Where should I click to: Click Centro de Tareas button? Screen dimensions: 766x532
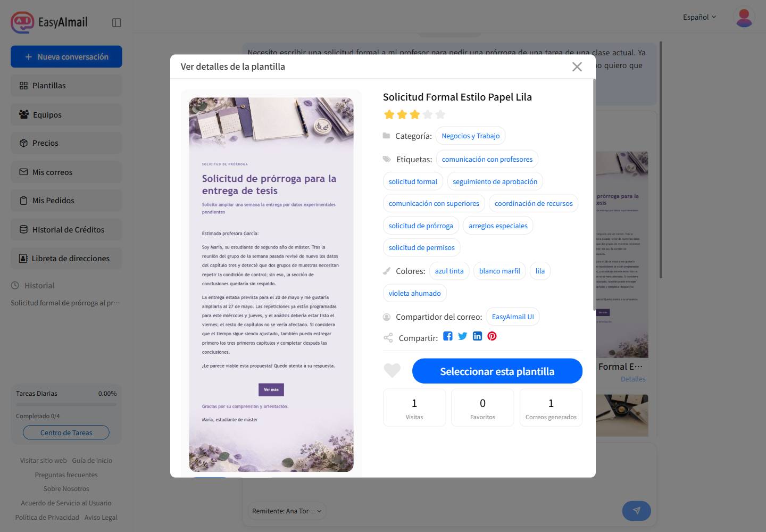(x=66, y=433)
